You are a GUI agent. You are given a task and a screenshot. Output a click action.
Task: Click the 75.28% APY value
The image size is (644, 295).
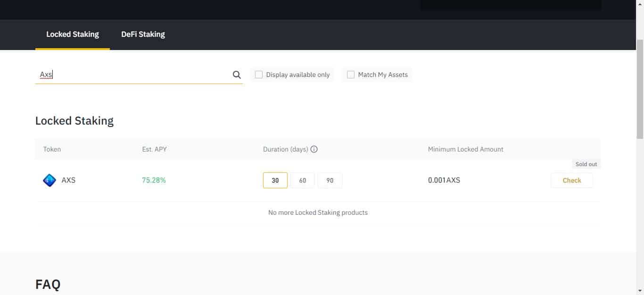(154, 180)
